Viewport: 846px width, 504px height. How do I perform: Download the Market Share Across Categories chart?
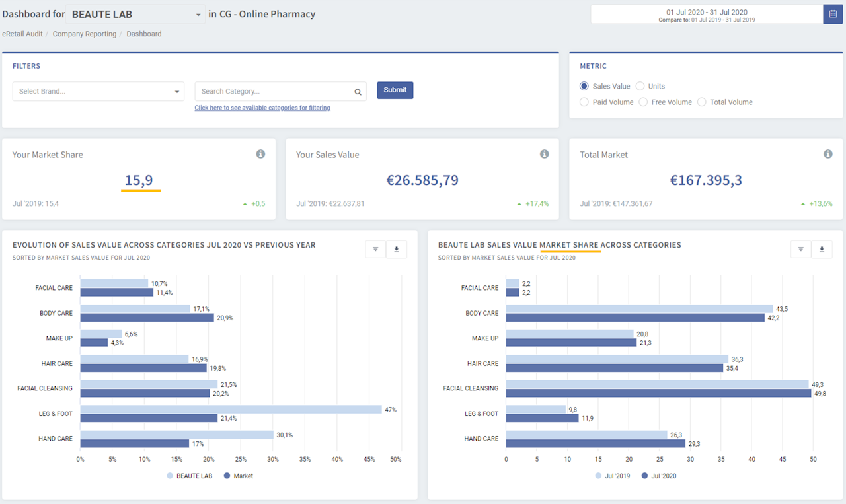822,249
